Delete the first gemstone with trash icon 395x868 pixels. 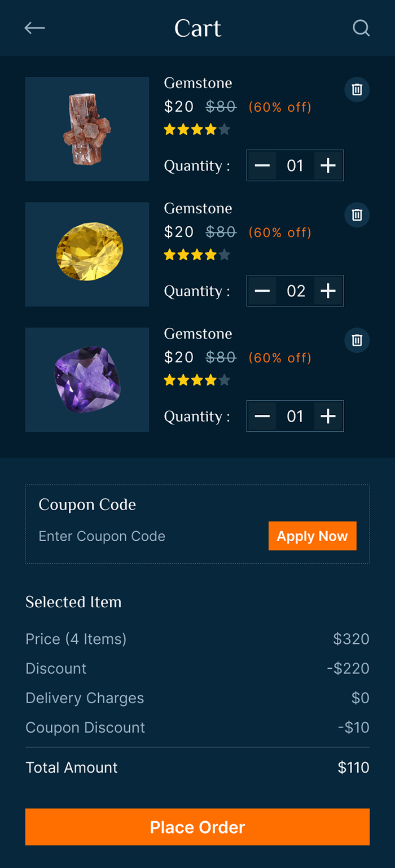point(357,90)
